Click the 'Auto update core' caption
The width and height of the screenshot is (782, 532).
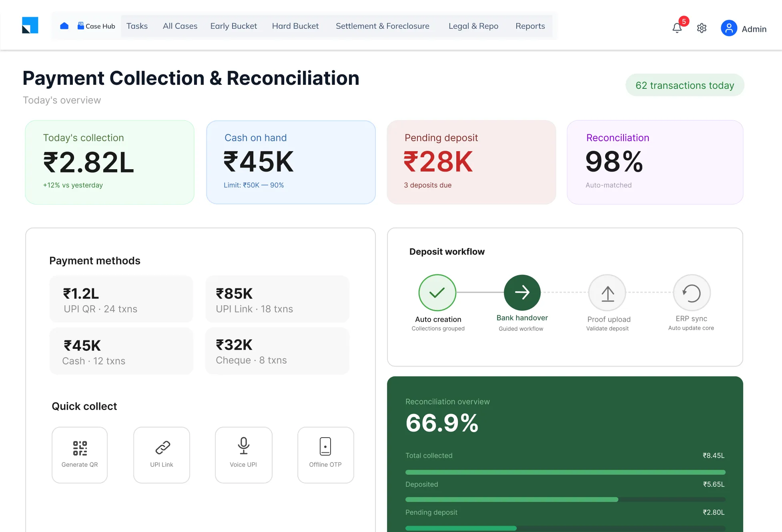pos(691,328)
